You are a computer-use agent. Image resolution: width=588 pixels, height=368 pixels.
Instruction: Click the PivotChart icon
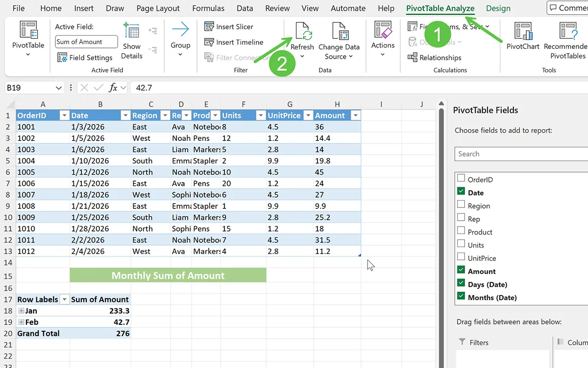tap(522, 31)
